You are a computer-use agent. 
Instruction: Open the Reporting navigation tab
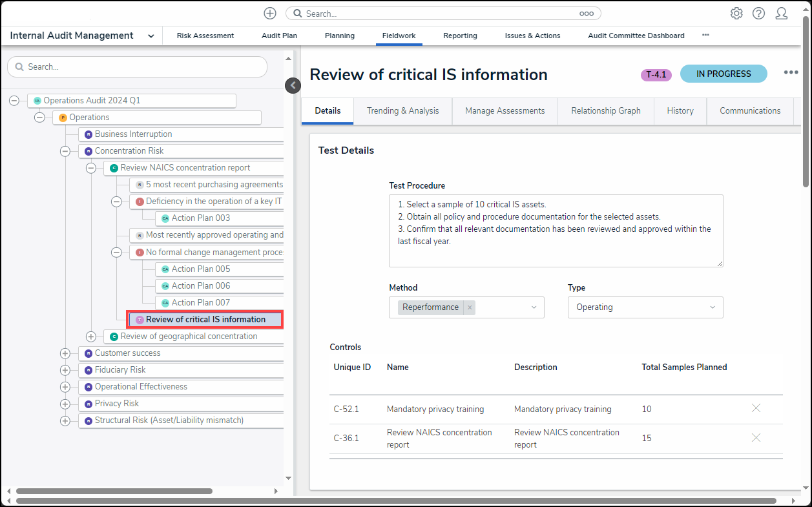click(x=460, y=36)
